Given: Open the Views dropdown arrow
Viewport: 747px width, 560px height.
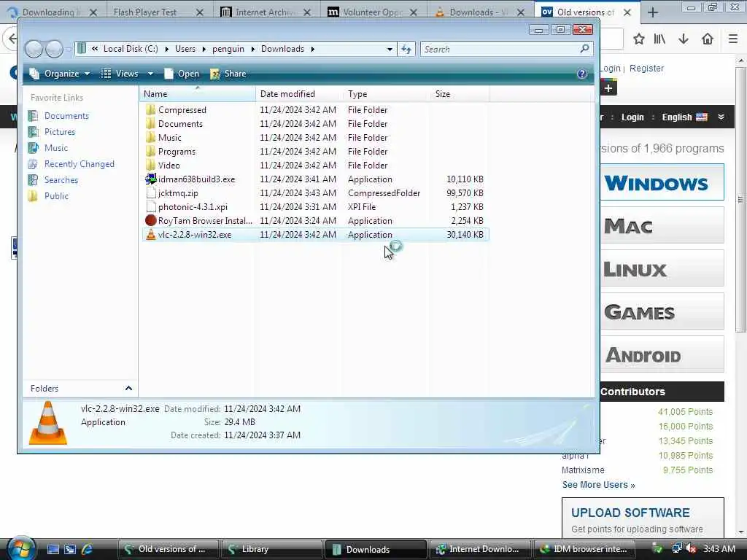Looking at the screenshot, I should [x=150, y=74].
